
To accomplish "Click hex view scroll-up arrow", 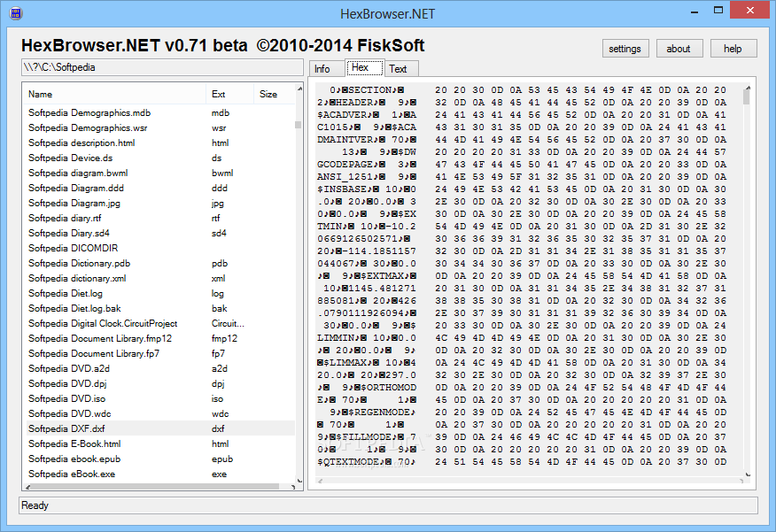I will coord(748,89).
